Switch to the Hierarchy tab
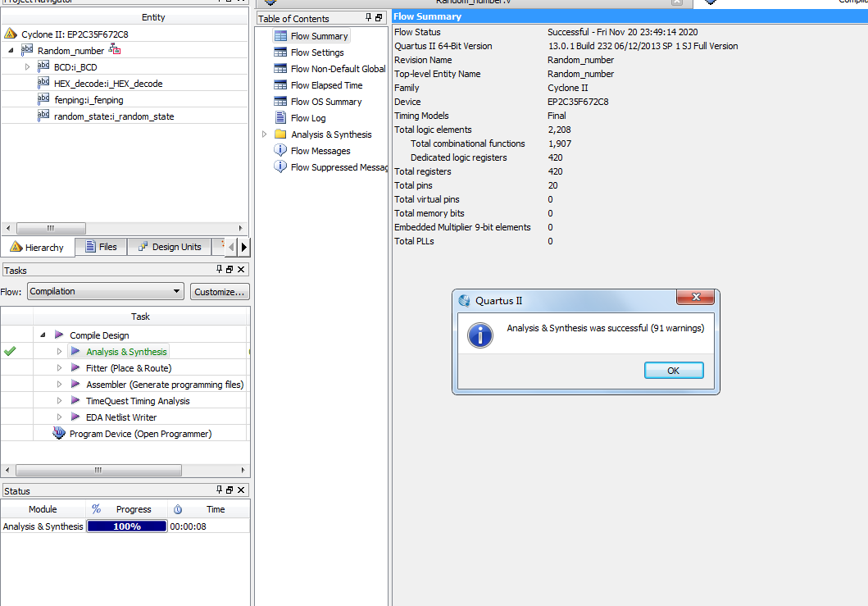 click(37, 247)
